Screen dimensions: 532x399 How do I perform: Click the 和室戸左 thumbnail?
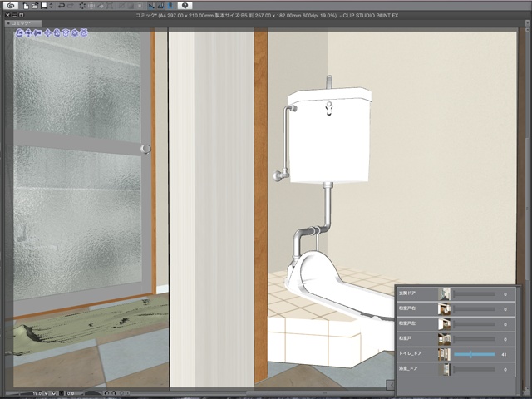coord(444,324)
